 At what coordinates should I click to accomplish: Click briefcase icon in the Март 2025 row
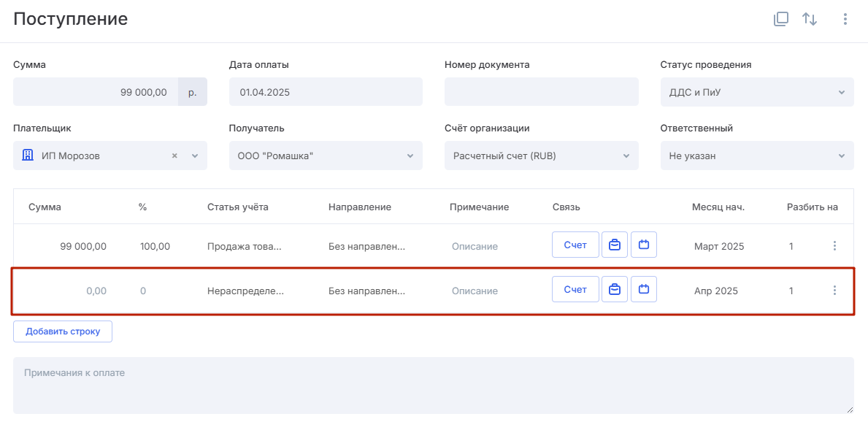(x=615, y=245)
